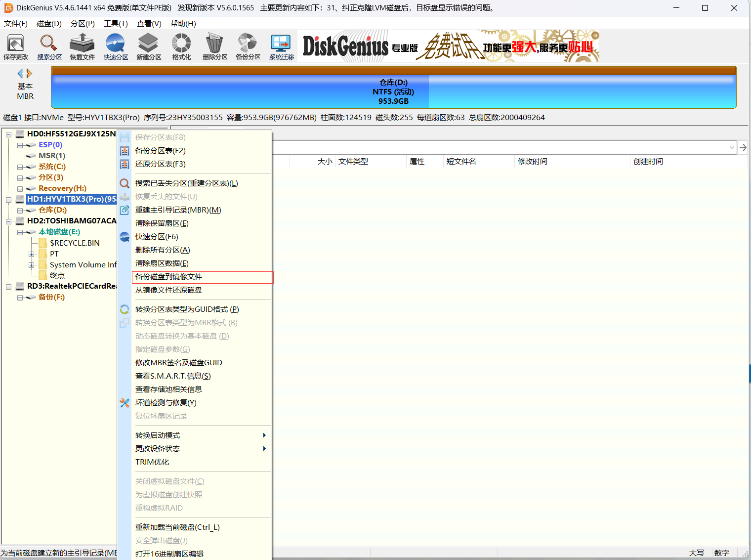Click the HD0 hard disk icon in the tree
Image resolution: width=751 pixels, height=560 pixels.
tap(20, 134)
